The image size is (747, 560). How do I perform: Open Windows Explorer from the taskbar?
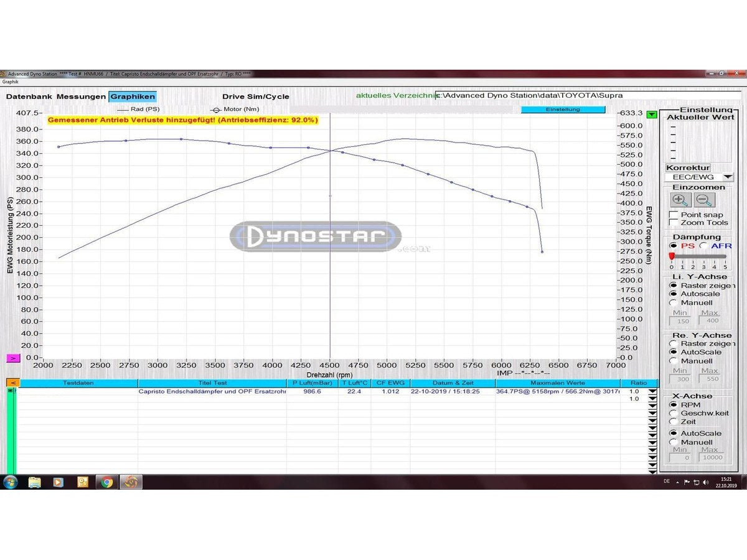[34, 482]
